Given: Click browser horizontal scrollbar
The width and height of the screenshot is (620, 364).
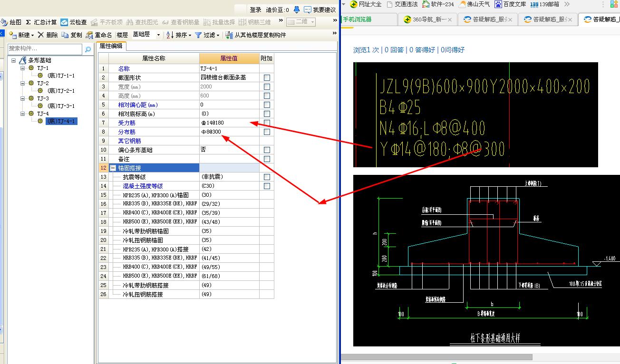Looking at the screenshot, I should click(437, 357).
